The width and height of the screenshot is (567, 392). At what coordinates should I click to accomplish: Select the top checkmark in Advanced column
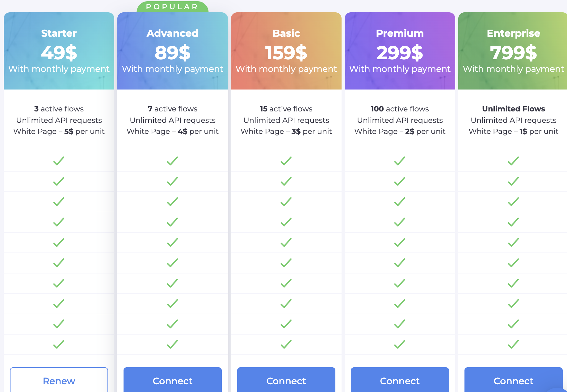[172, 161]
